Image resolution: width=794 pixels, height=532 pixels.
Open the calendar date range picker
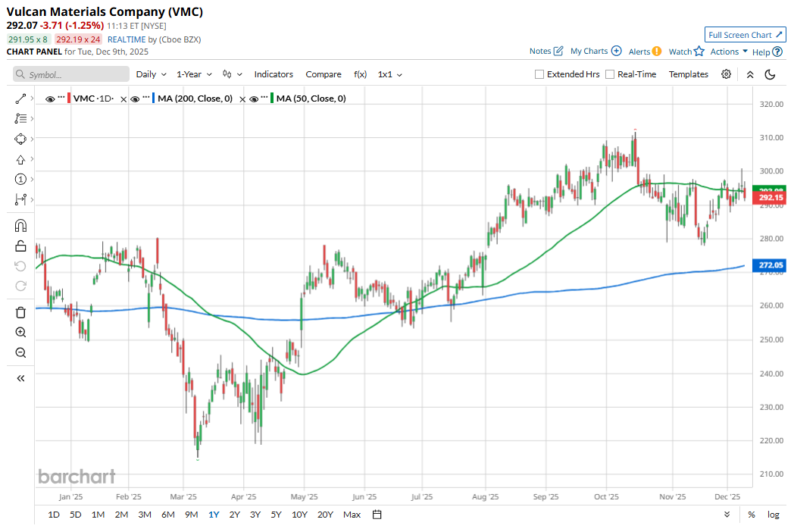click(x=377, y=515)
